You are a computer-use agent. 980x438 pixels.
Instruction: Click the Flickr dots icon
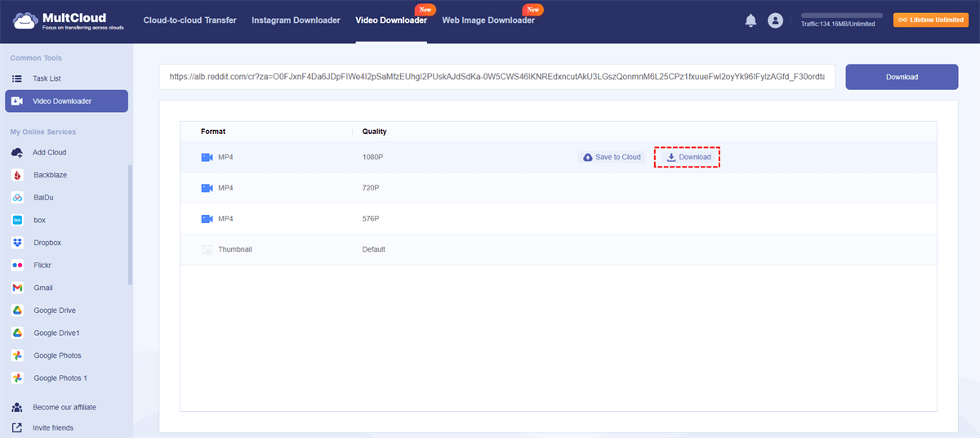click(x=16, y=266)
